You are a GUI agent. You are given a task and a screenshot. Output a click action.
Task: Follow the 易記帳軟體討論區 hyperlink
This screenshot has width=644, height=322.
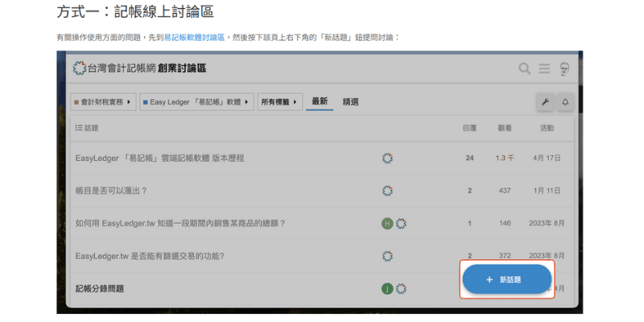pyautogui.click(x=194, y=37)
